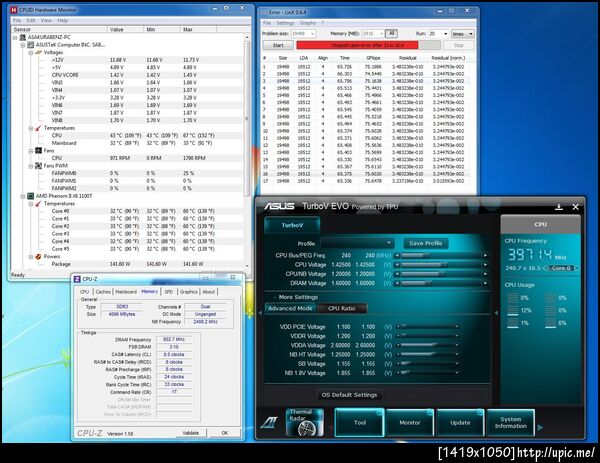Open AI Suite System Information
This screenshot has height=463, width=600.
510,422
